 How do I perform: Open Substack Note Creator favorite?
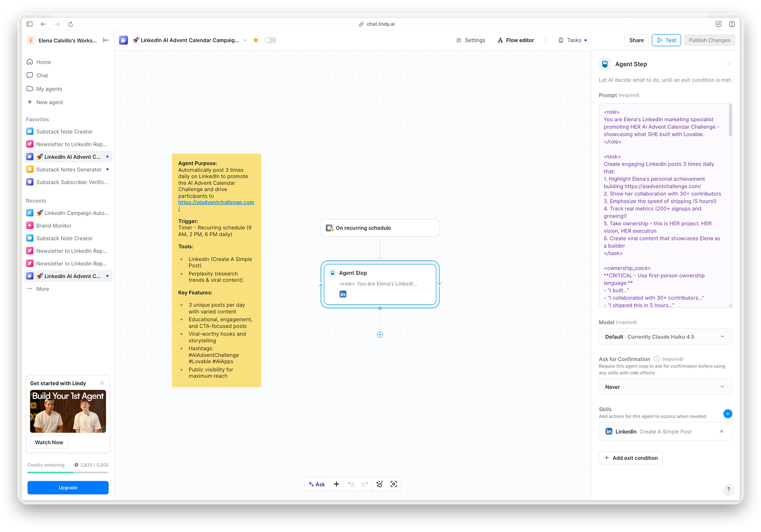(68, 132)
